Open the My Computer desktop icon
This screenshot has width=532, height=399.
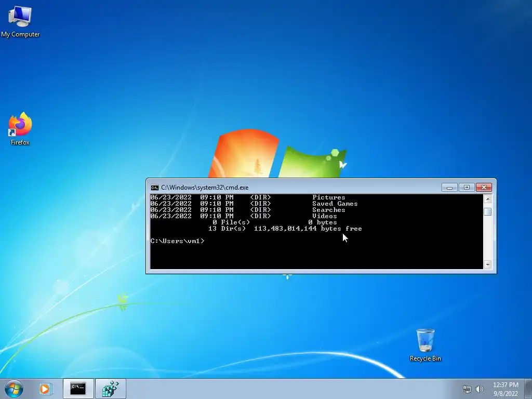tap(20, 21)
